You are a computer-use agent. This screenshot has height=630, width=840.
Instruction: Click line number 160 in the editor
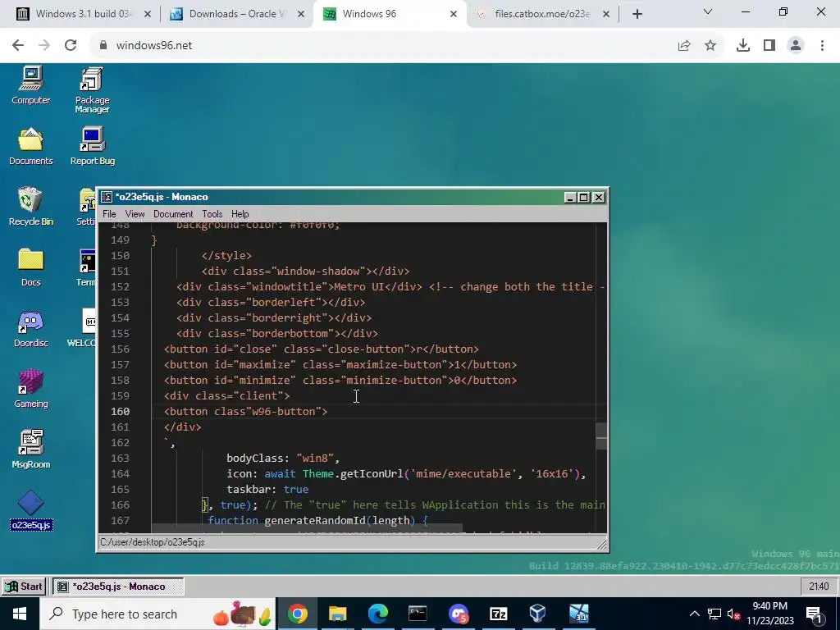(120, 412)
